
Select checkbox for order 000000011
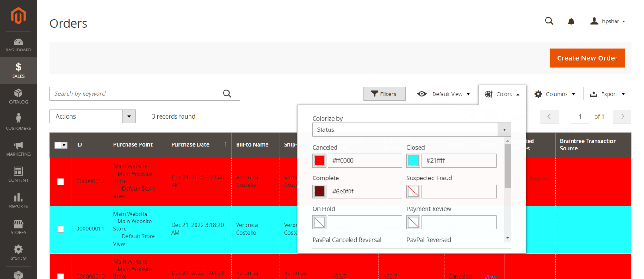coord(61,229)
